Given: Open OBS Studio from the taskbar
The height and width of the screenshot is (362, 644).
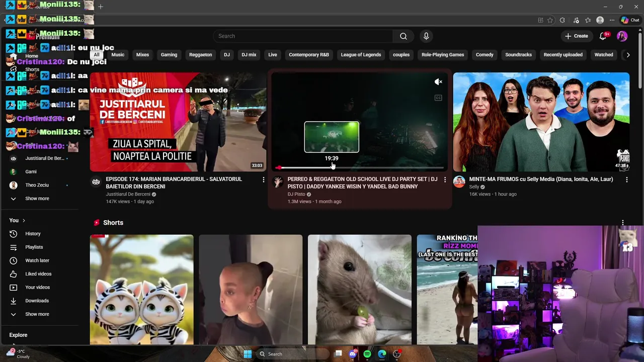Looking at the screenshot, I should (x=397, y=354).
